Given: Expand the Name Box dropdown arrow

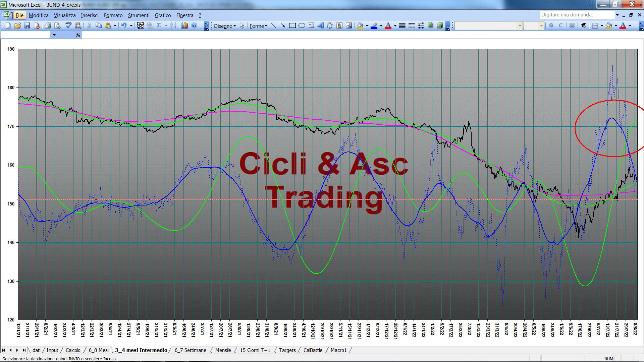Looking at the screenshot, I should click(54, 35).
